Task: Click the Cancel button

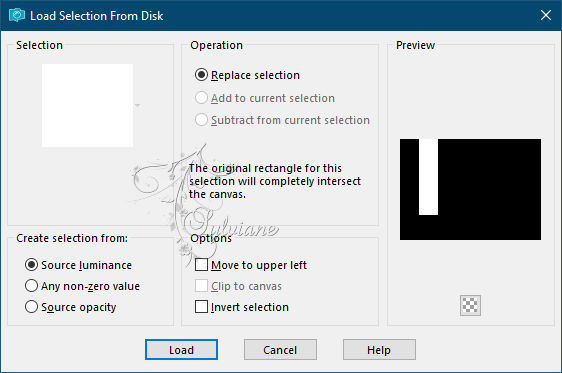Action: click(x=280, y=349)
